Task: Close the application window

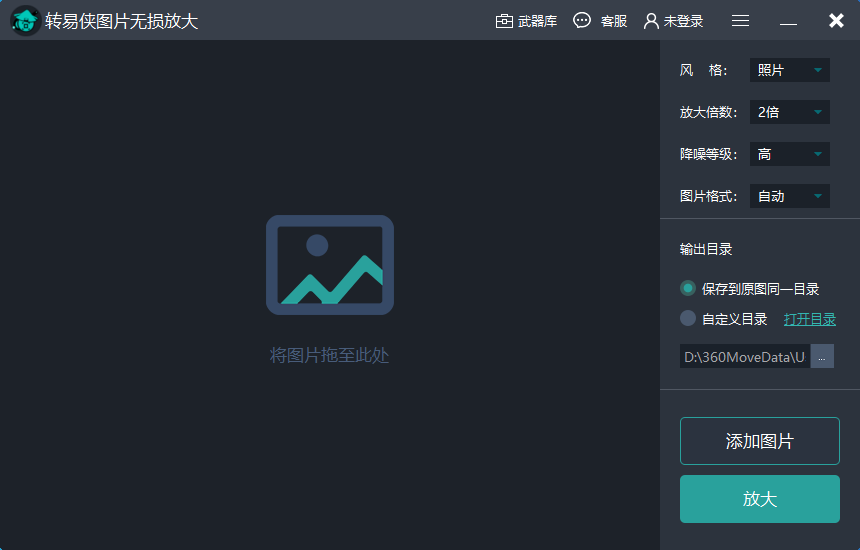Action: pyautogui.click(x=836, y=21)
